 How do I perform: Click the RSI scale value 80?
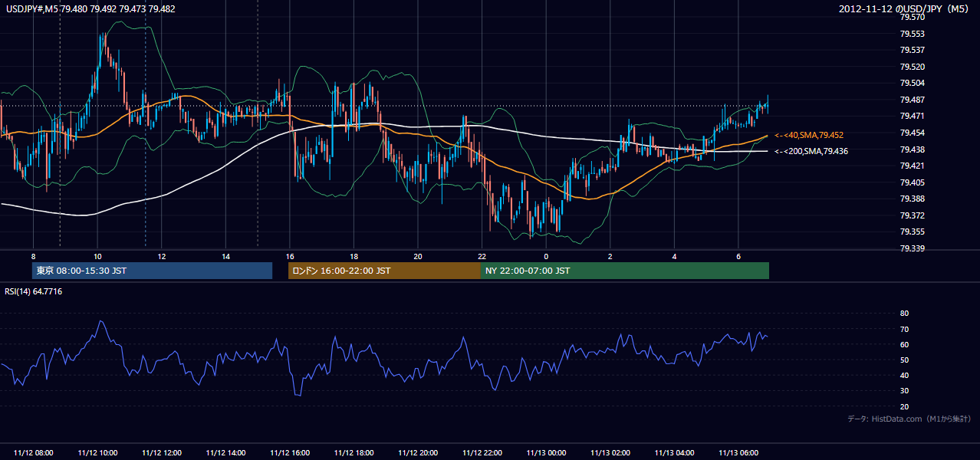coord(904,314)
